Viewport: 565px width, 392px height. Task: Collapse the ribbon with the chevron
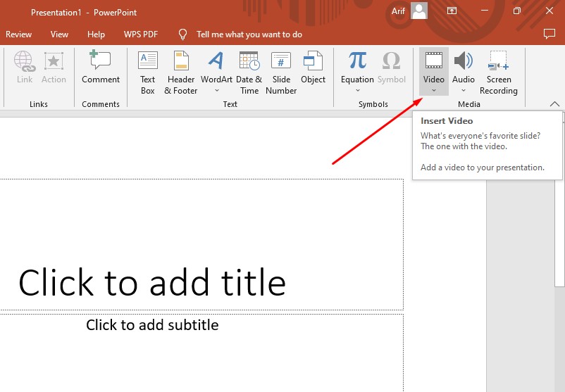pos(554,104)
